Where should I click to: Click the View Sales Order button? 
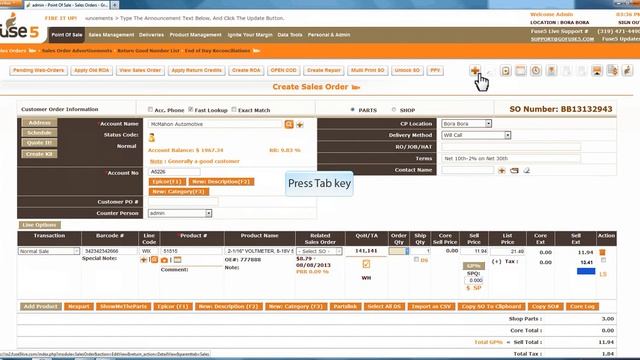(x=140, y=71)
